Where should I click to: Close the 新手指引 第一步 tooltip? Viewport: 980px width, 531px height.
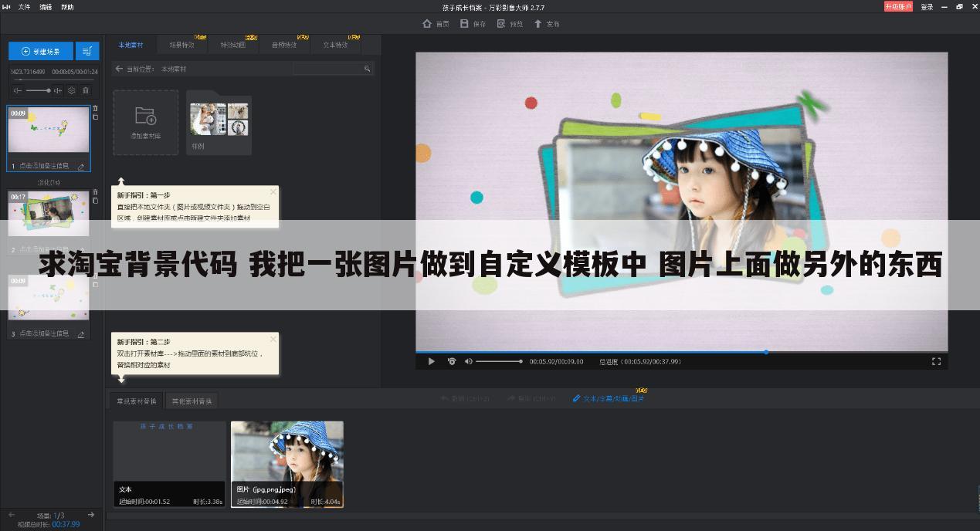pos(273,191)
